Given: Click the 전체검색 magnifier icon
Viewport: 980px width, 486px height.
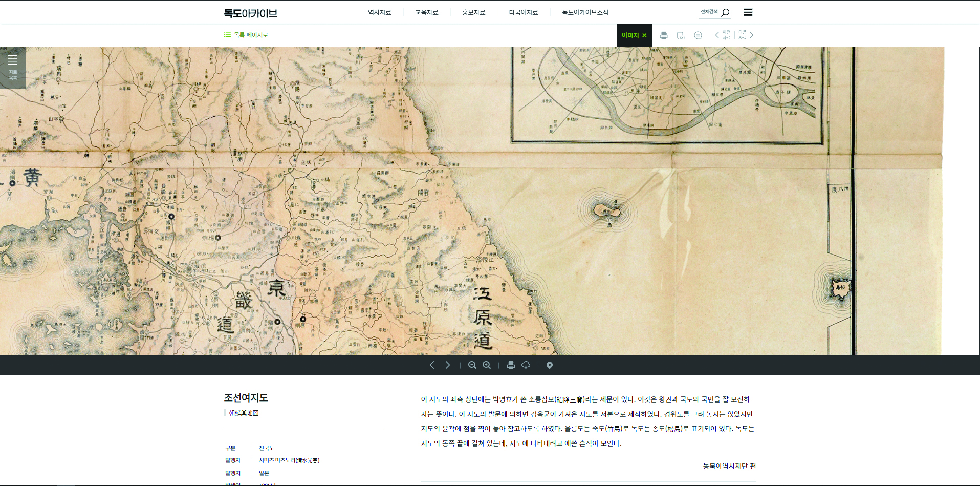Looking at the screenshot, I should 725,12.
